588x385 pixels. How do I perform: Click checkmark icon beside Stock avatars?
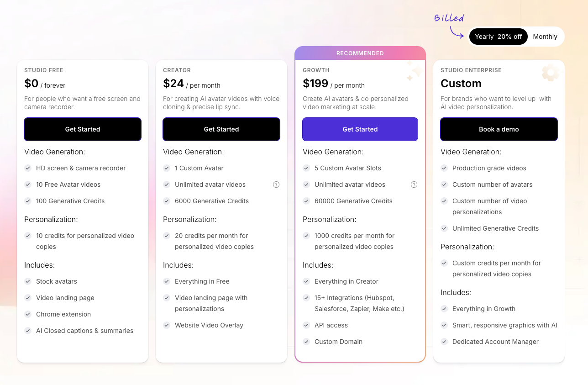coord(28,281)
